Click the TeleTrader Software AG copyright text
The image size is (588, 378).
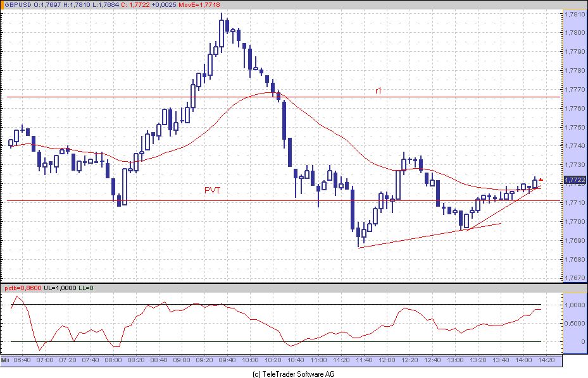point(294,374)
